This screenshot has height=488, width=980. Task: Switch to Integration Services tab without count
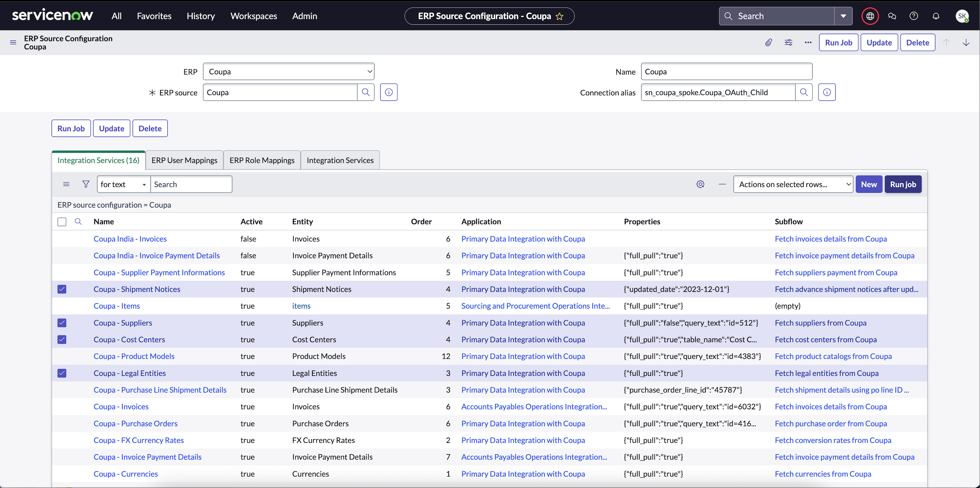(x=340, y=160)
